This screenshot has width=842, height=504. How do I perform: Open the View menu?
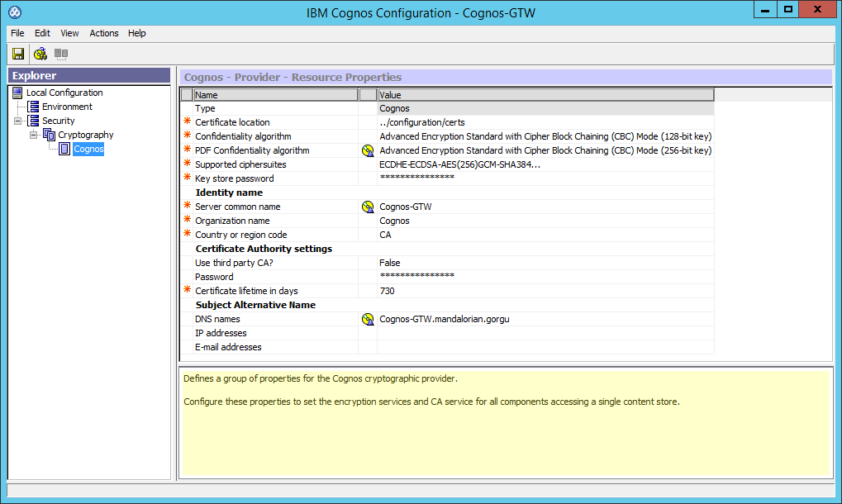69,33
